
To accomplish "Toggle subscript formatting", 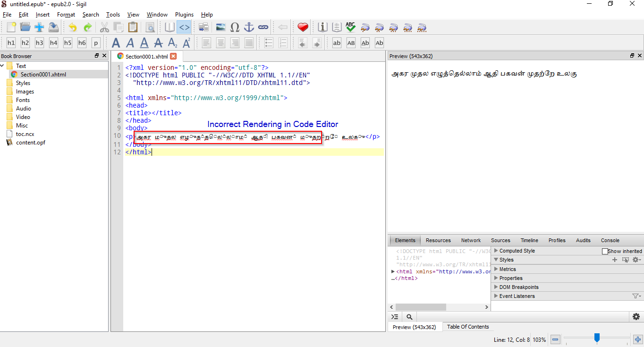I will [172, 42].
